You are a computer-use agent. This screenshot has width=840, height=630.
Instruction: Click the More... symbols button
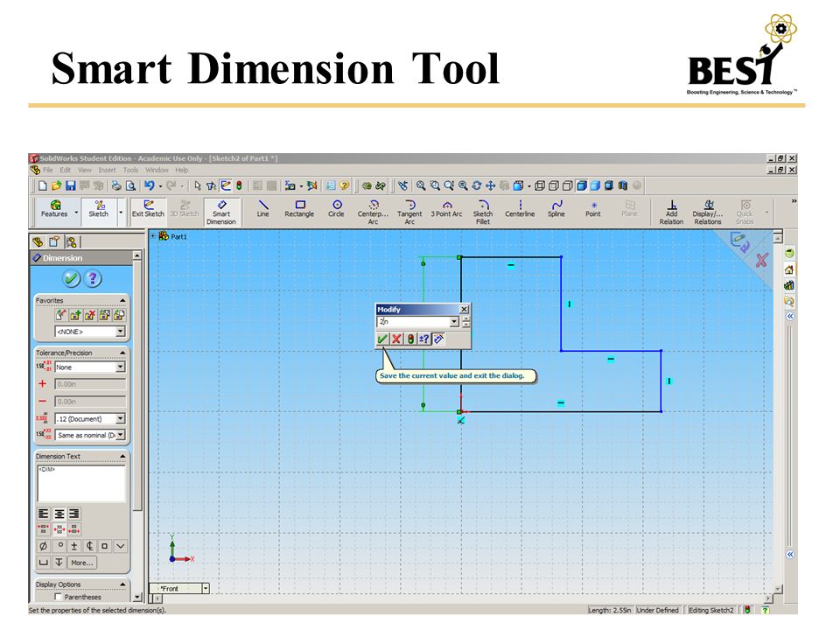point(82,563)
